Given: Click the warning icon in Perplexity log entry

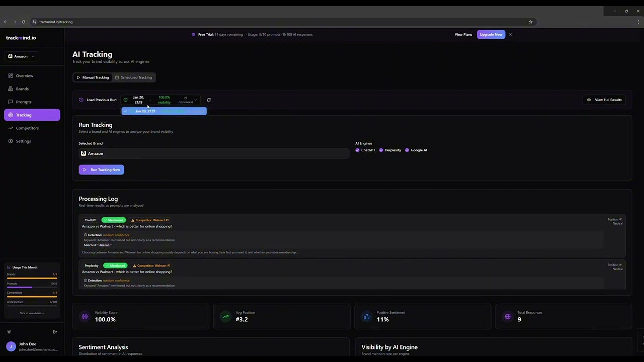Looking at the screenshot, I should pyautogui.click(x=134, y=265).
